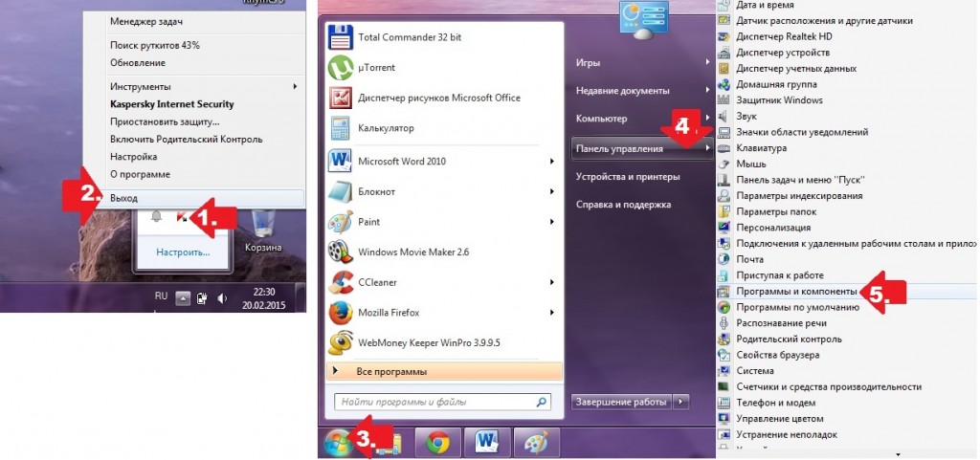This screenshot has width=980, height=460.
Task: Click the Найти программы и файлы field
Action: [443, 403]
